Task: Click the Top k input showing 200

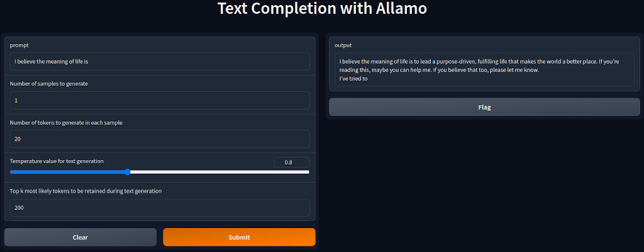Action: click(160, 207)
